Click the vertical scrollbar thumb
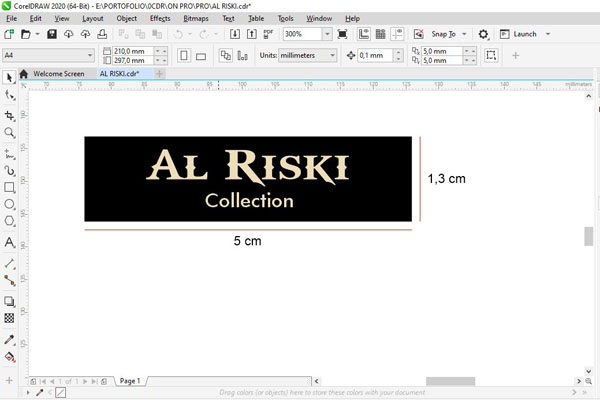Viewport: 600px width, 400px height. click(588, 236)
